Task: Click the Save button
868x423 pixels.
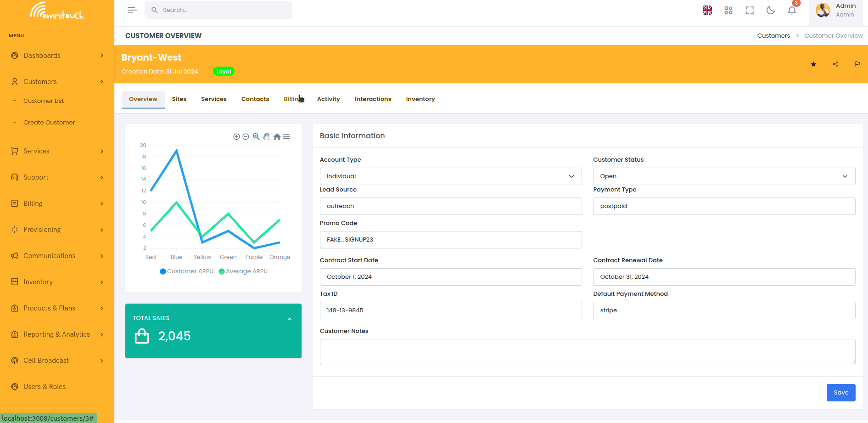Action: 840,393
